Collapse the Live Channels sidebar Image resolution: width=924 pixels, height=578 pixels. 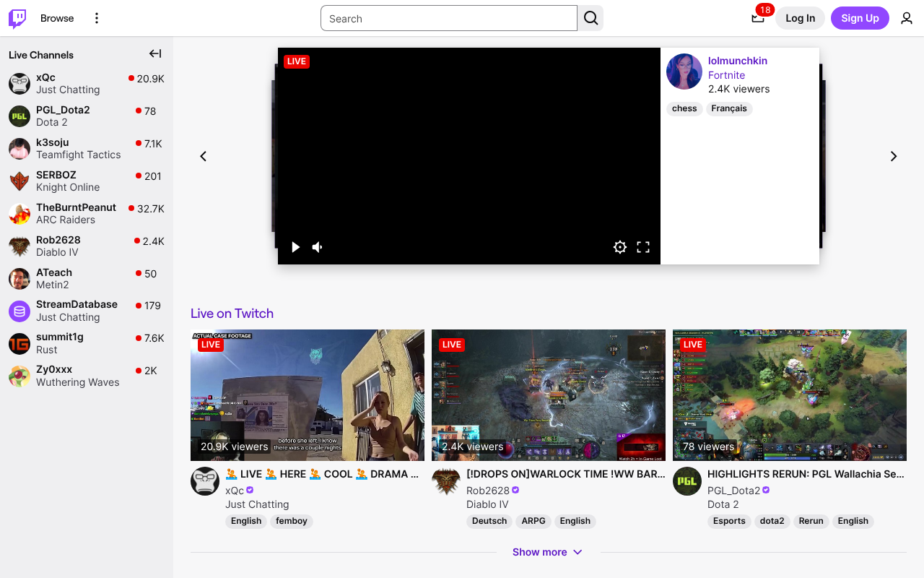pos(155,53)
